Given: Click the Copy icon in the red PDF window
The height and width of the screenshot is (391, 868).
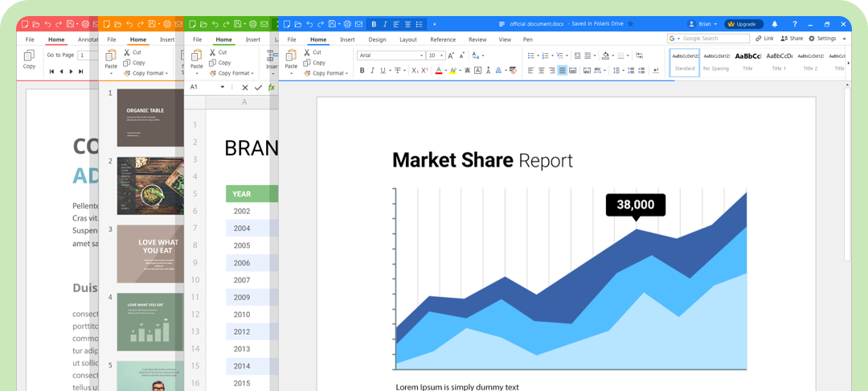Looking at the screenshot, I should coord(29,56).
